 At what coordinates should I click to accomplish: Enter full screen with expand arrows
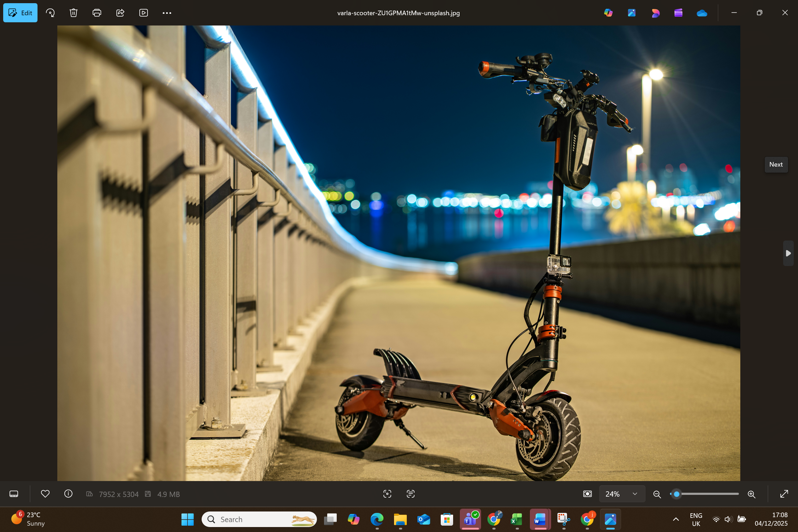click(x=784, y=494)
